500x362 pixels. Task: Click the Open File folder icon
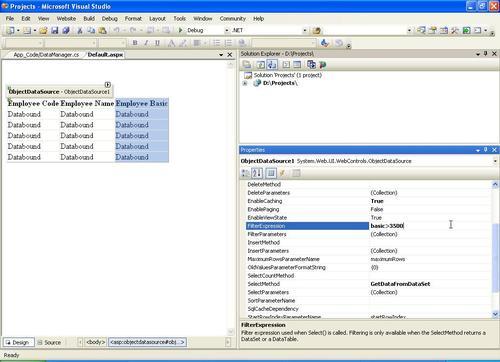[x=43, y=31]
